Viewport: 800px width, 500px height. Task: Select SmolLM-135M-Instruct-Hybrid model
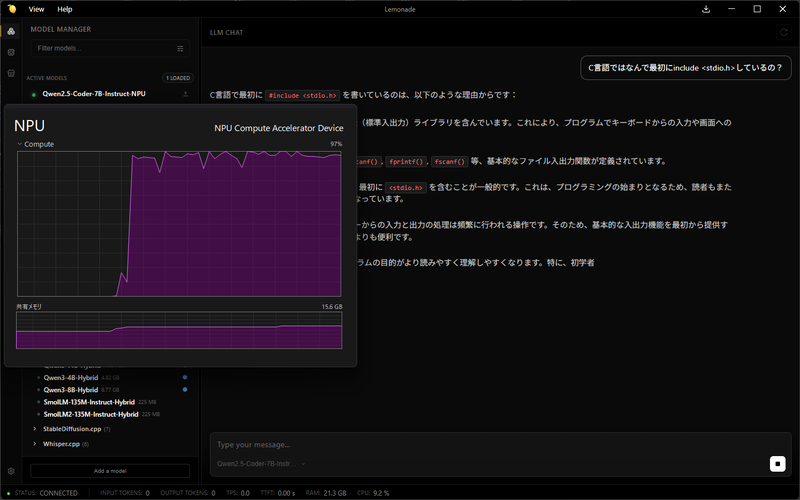pyautogui.click(x=89, y=403)
